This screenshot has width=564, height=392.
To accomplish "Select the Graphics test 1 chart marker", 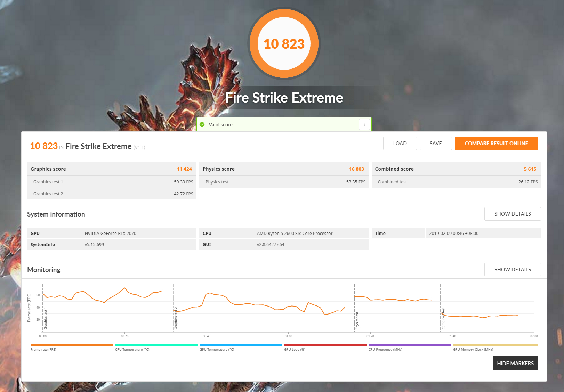I will [46, 319].
